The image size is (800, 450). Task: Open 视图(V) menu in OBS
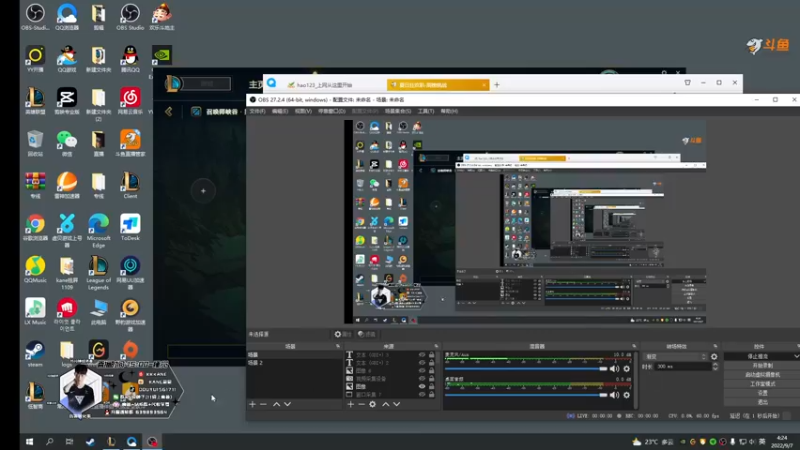[303, 111]
